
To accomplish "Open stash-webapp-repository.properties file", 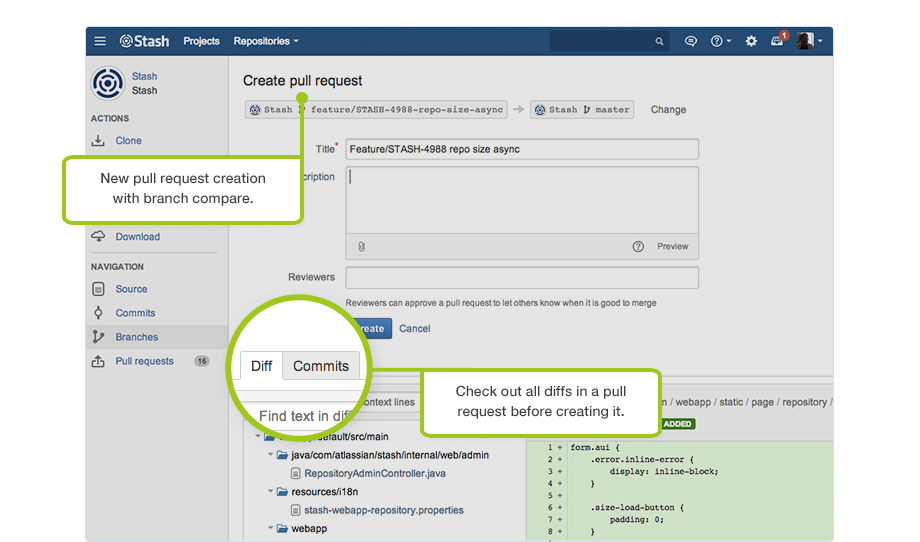I will pyautogui.click(x=384, y=510).
